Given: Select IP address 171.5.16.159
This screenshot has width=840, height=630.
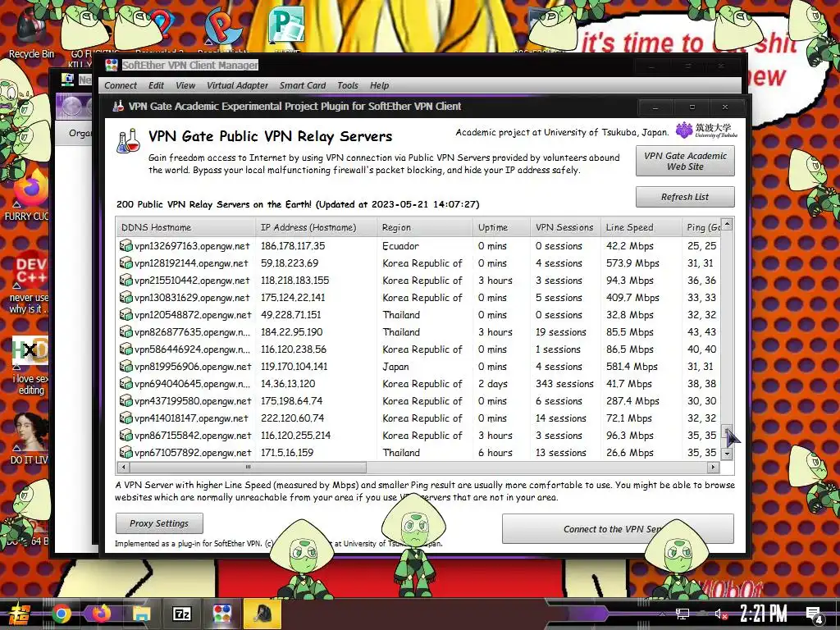Looking at the screenshot, I should coord(286,452).
